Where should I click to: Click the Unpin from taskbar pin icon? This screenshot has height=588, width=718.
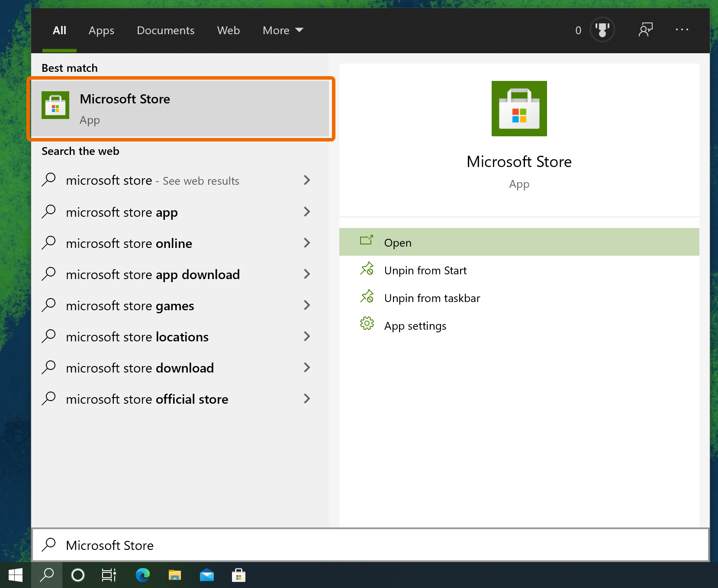367,297
